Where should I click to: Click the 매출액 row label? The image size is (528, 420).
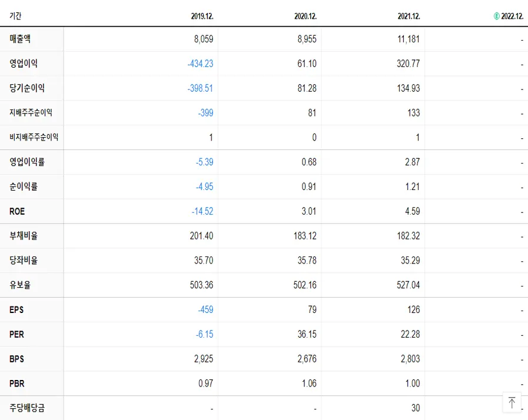(x=20, y=39)
